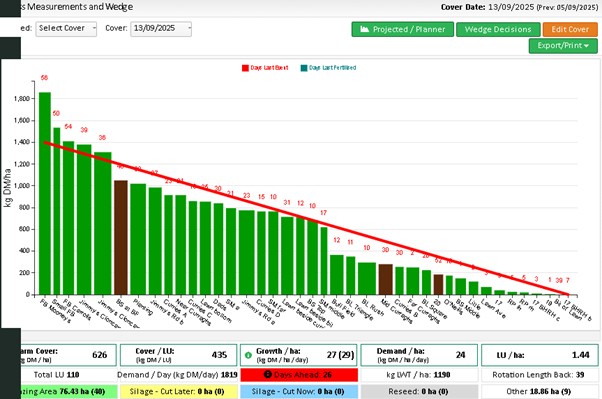The width and height of the screenshot is (602, 399).
Task: Click the kg LWT / ha 1190 cell
Action: click(x=419, y=375)
